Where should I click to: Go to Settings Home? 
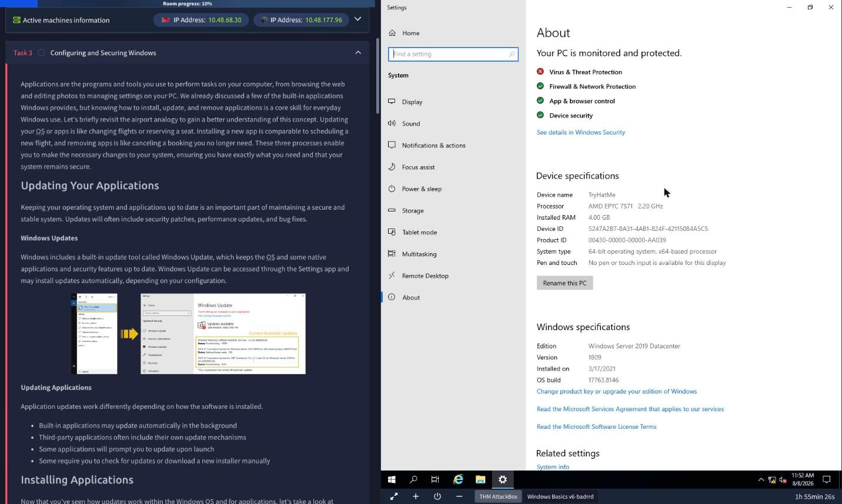coord(411,33)
